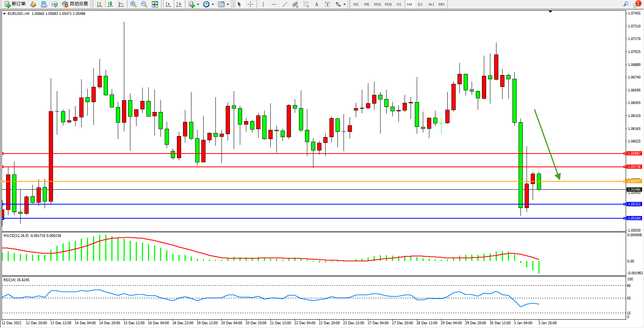Select the horizontal line drawing tool
The width and height of the screenshot is (644, 328).
pyautogui.click(x=274, y=4)
